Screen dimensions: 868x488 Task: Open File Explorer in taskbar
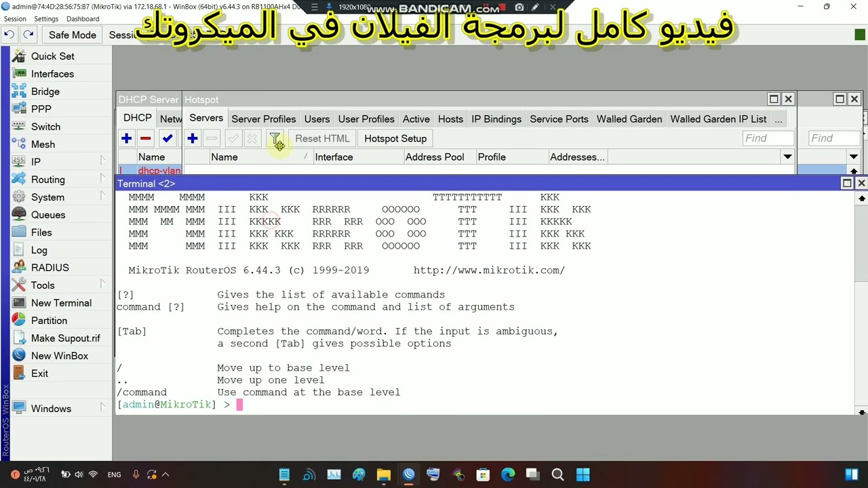pyautogui.click(x=383, y=474)
